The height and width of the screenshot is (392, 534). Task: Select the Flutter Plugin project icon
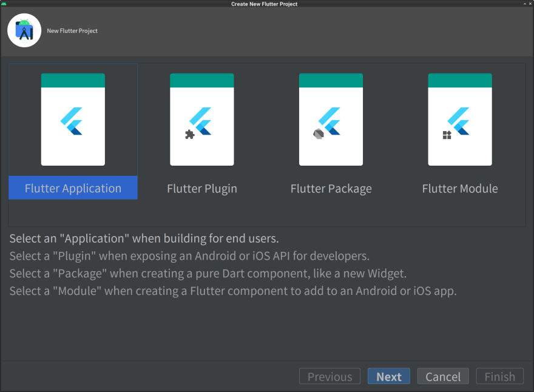pyautogui.click(x=202, y=120)
